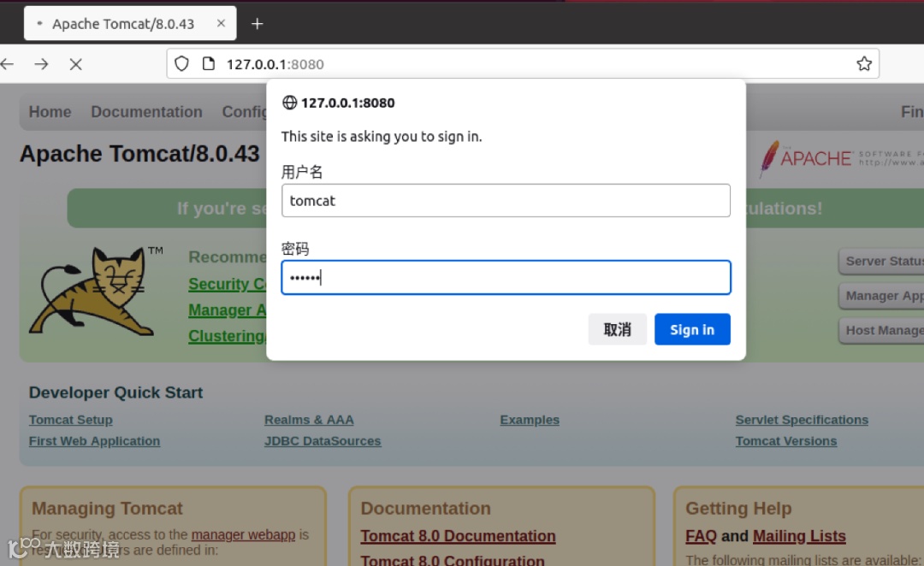924x566 pixels.
Task: Close the Apache Tomcat/8.0.43 tab
Action: coord(221,23)
